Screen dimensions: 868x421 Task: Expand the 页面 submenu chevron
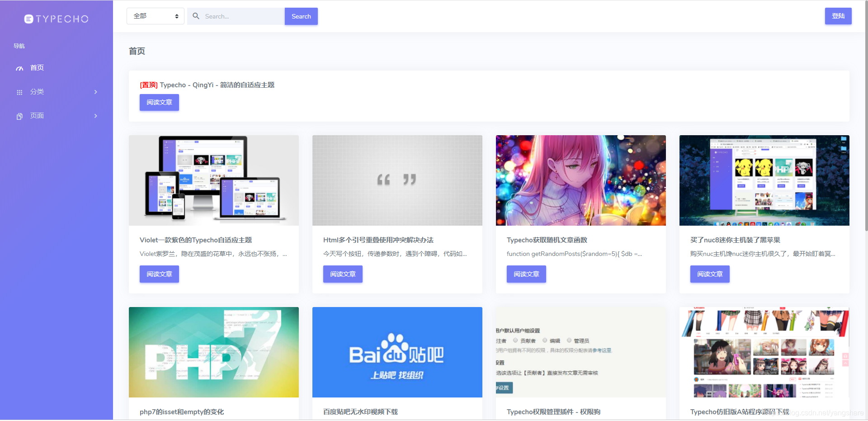95,116
